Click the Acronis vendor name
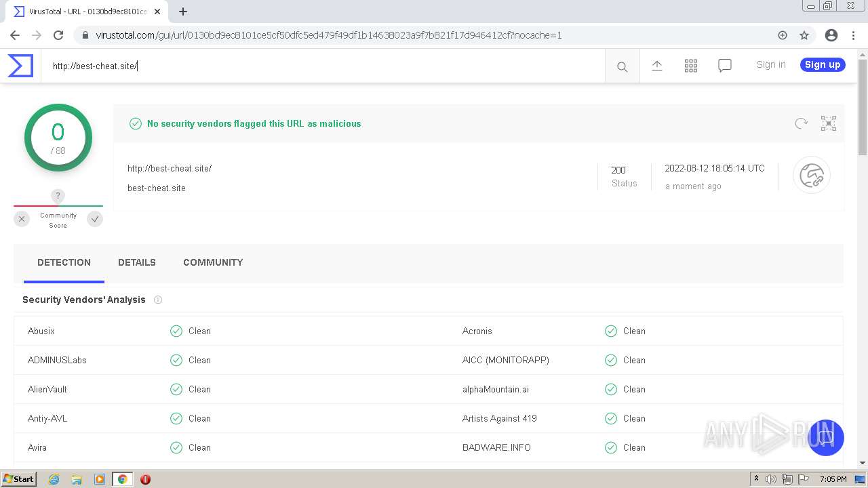This screenshot has height=488, width=868. [477, 331]
